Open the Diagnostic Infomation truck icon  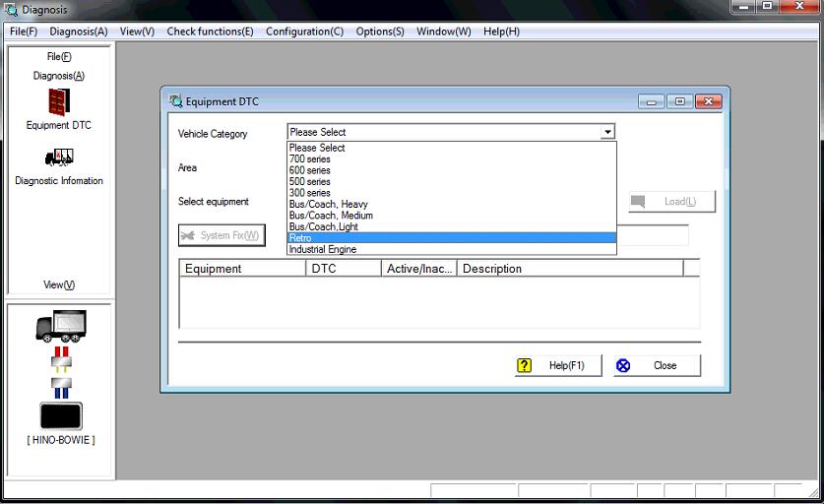(x=59, y=157)
